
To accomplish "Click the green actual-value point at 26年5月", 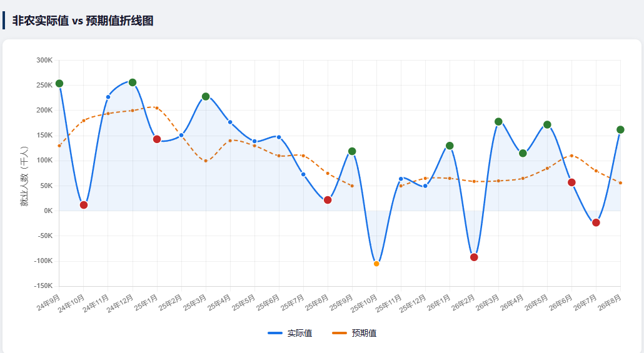I will tap(547, 125).
